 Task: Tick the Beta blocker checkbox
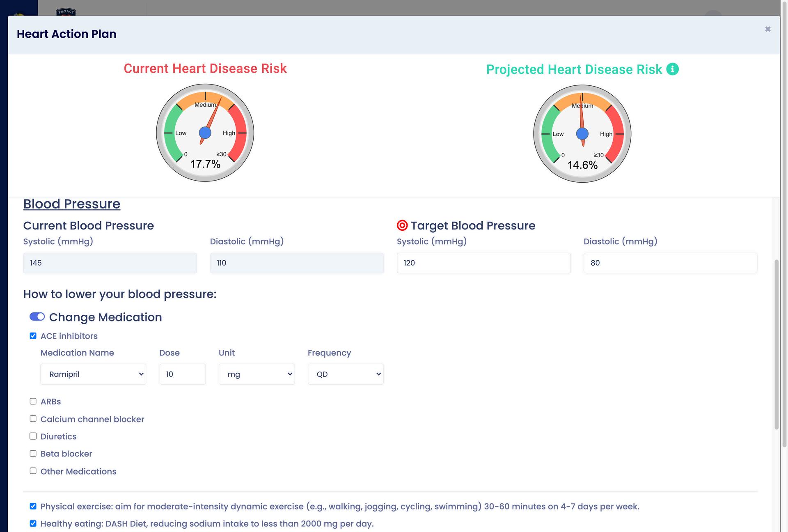(33, 454)
